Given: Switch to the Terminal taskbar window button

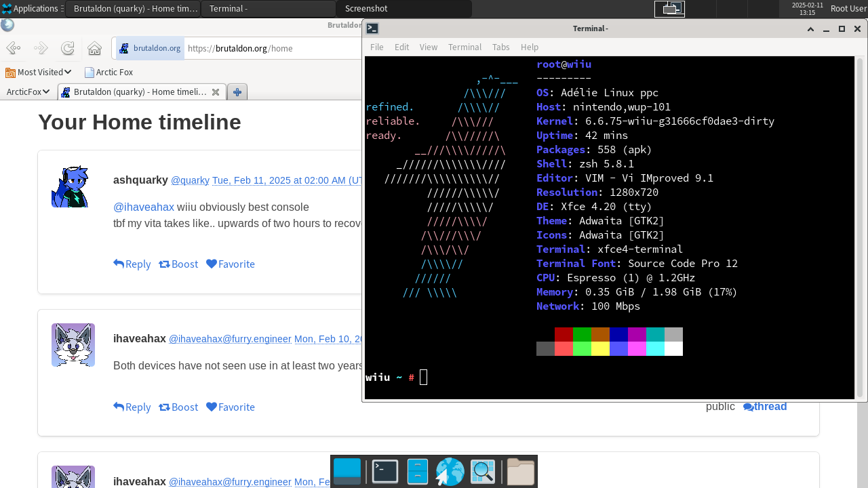Looking at the screenshot, I should click(x=269, y=9).
